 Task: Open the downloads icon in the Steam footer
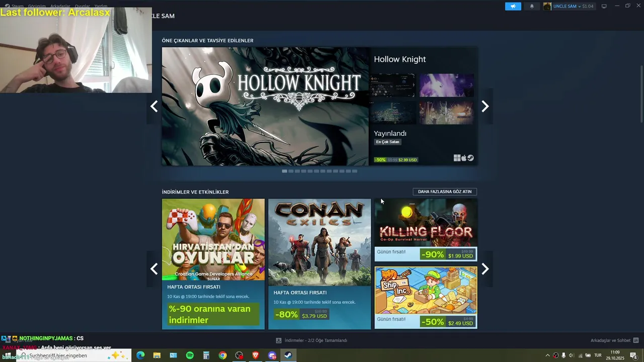coord(279,340)
